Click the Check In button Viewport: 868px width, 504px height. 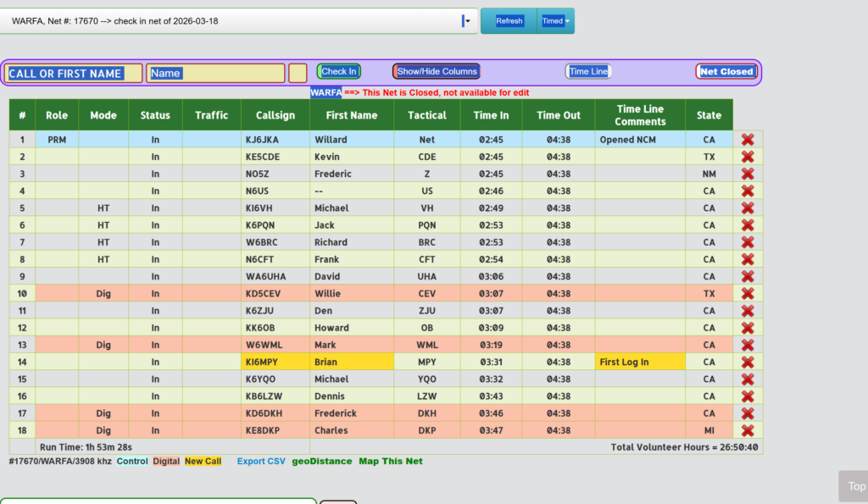pos(339,72)
